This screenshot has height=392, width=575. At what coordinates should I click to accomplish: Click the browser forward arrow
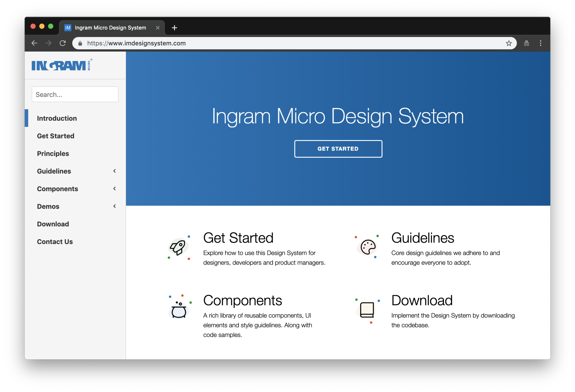point(49,43)
